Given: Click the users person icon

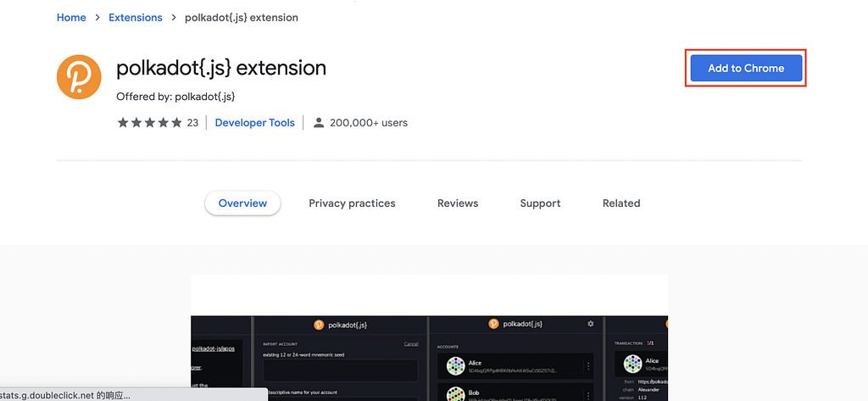Looking at the screenshot, I should (319, 123).
